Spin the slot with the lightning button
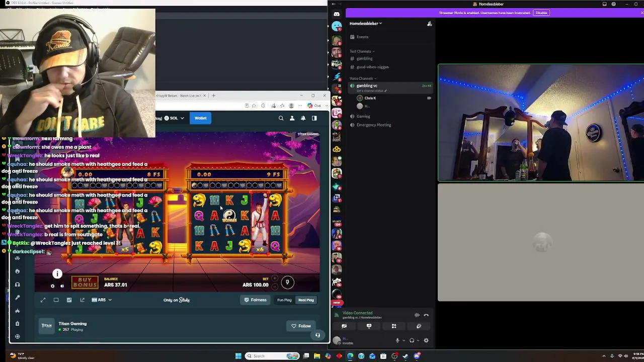 (x=287, y=282)
